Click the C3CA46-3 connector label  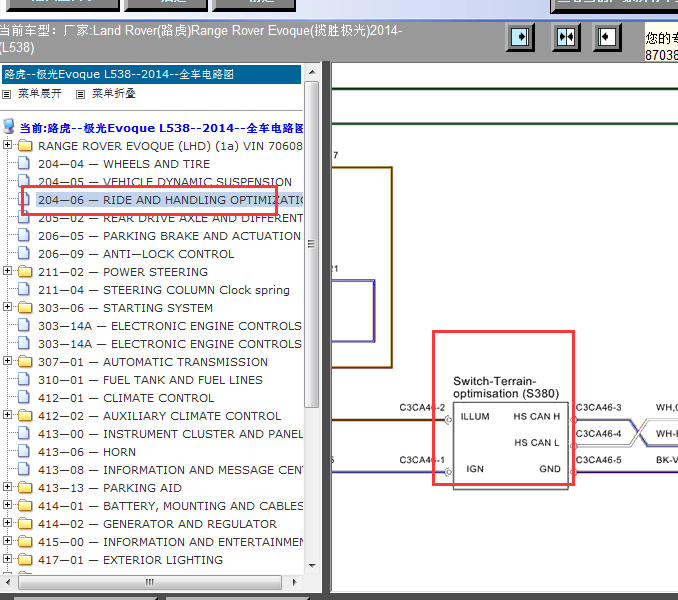coord(598,408)
